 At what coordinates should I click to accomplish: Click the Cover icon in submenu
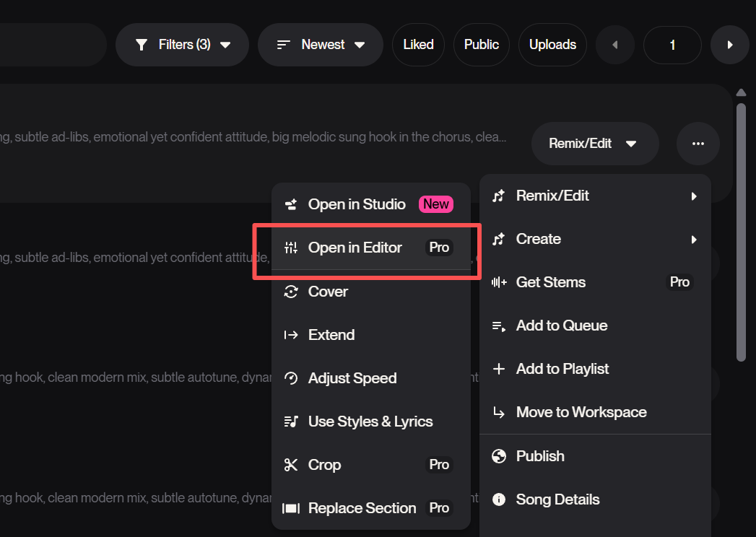point(291,292)
